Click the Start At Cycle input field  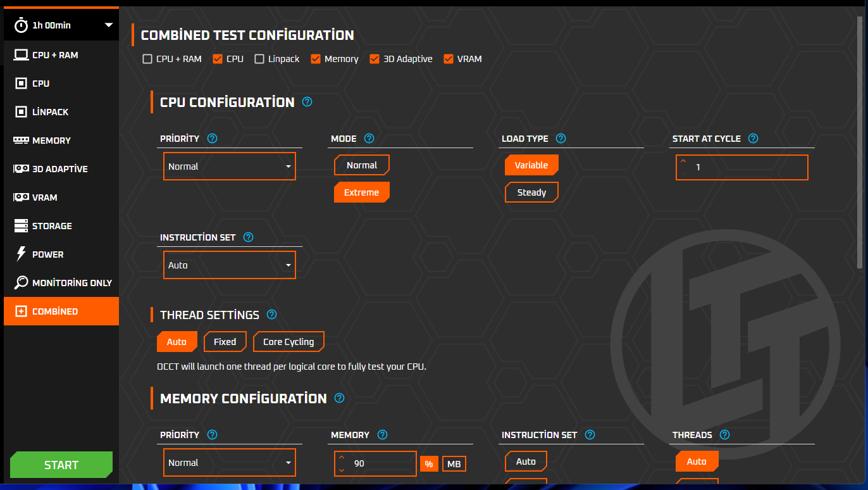pos(742,167)
